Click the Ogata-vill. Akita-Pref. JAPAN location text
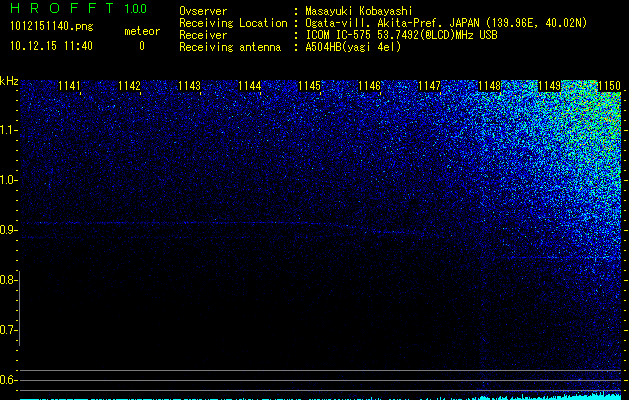Viewport: 629px width, 400px height. coord(446,23)
